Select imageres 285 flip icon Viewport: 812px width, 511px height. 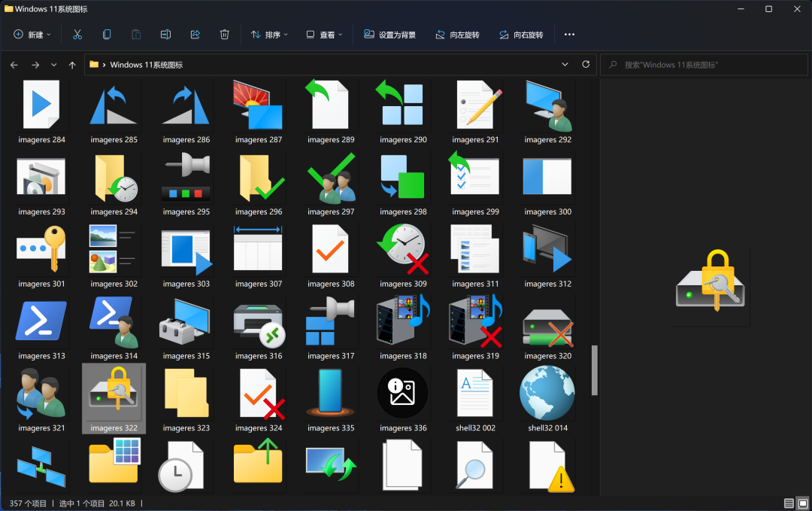(114, 105)
